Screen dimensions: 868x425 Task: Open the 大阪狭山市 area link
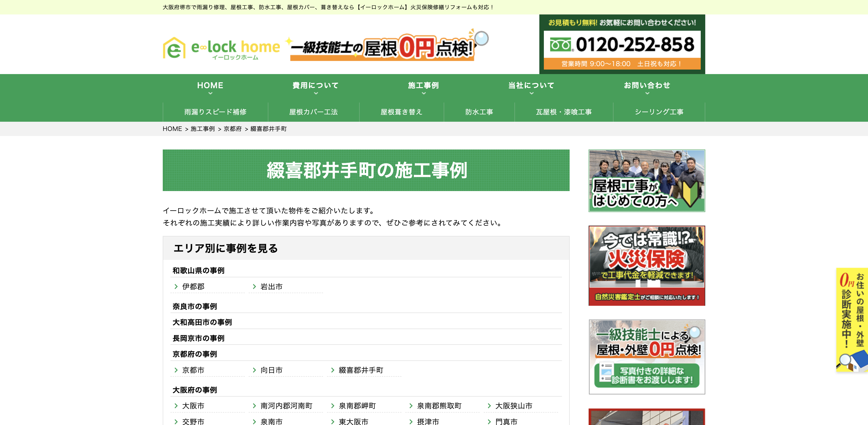click(514, 406)
